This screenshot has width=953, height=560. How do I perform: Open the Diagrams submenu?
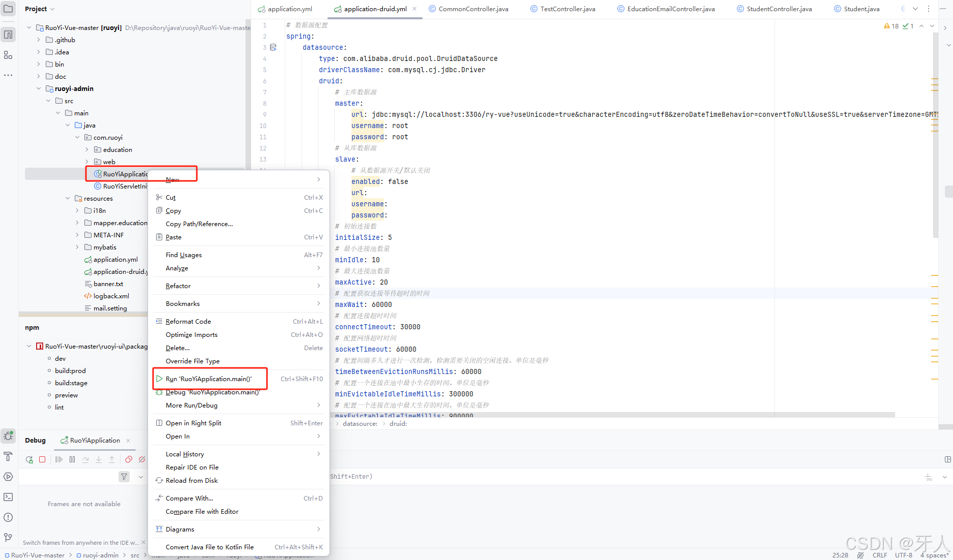click(239, 529)
